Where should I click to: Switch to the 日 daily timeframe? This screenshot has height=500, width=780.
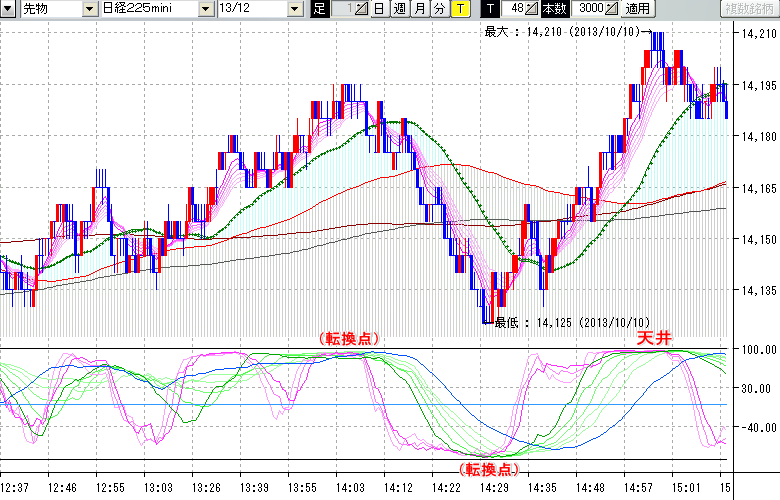tap(379, 9)
